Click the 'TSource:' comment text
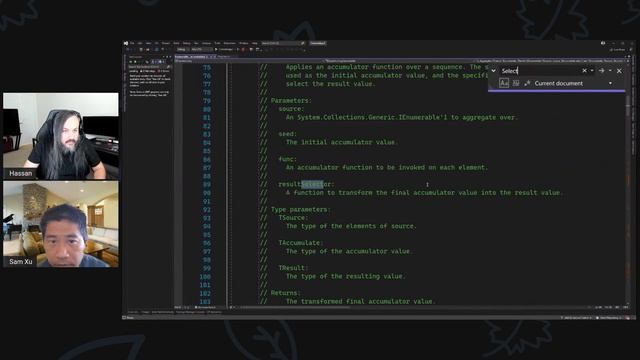 click(293, 218)
